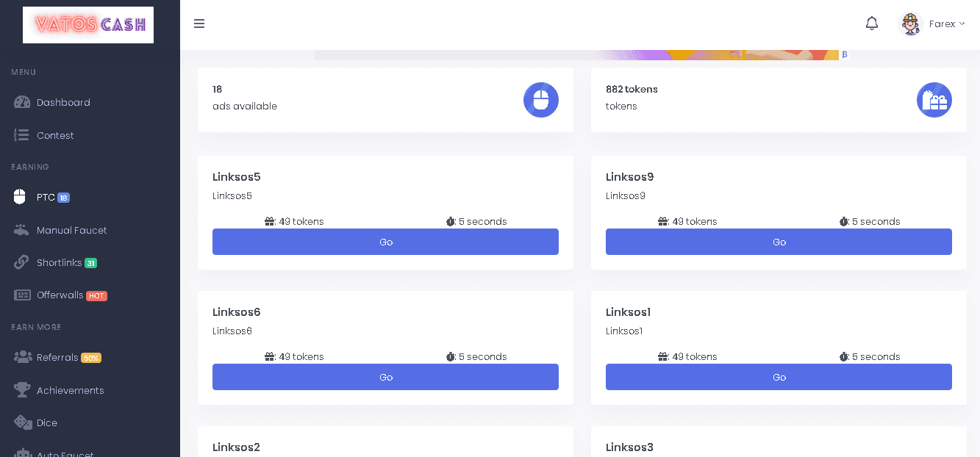This screenshot has width=980, height=457.
Task: Click the Dashboard gauge icon
Action: point(22,103)
